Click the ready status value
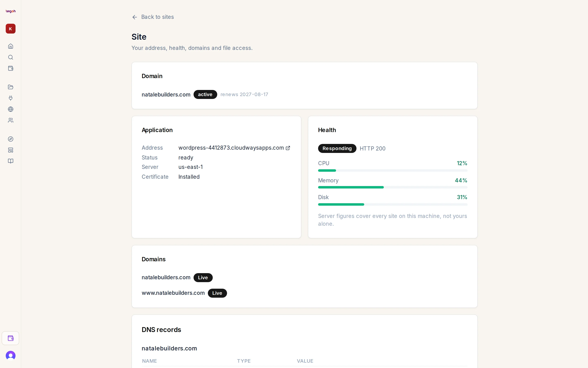 (186, 158)
